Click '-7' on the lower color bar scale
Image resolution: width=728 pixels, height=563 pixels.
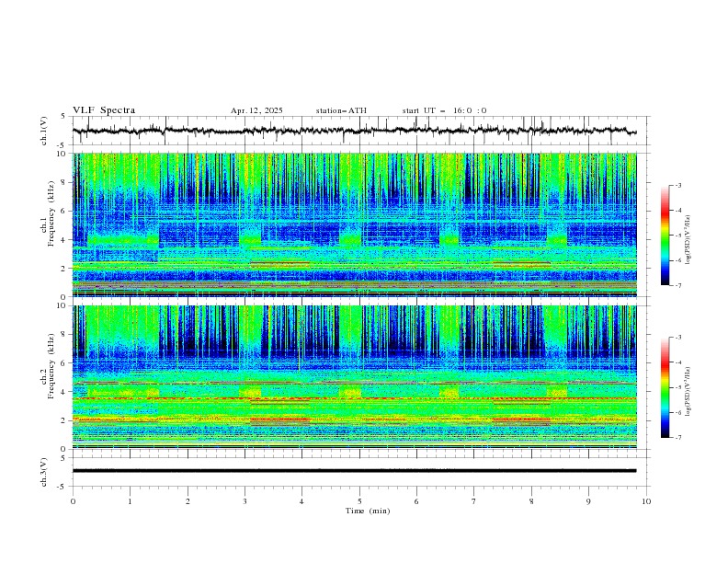(677, 438)
